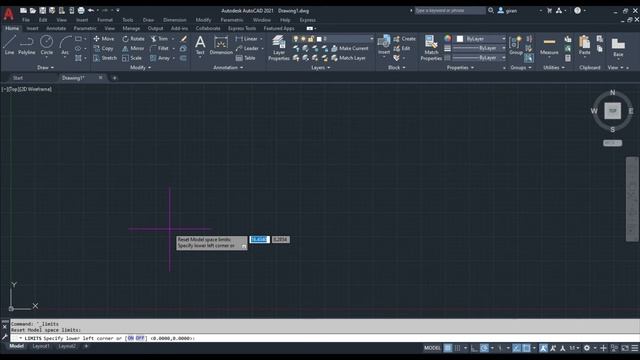This screenshot has height=360, width=640.
Task: Add a new drawing tab with plus
Action: point(115,78)
